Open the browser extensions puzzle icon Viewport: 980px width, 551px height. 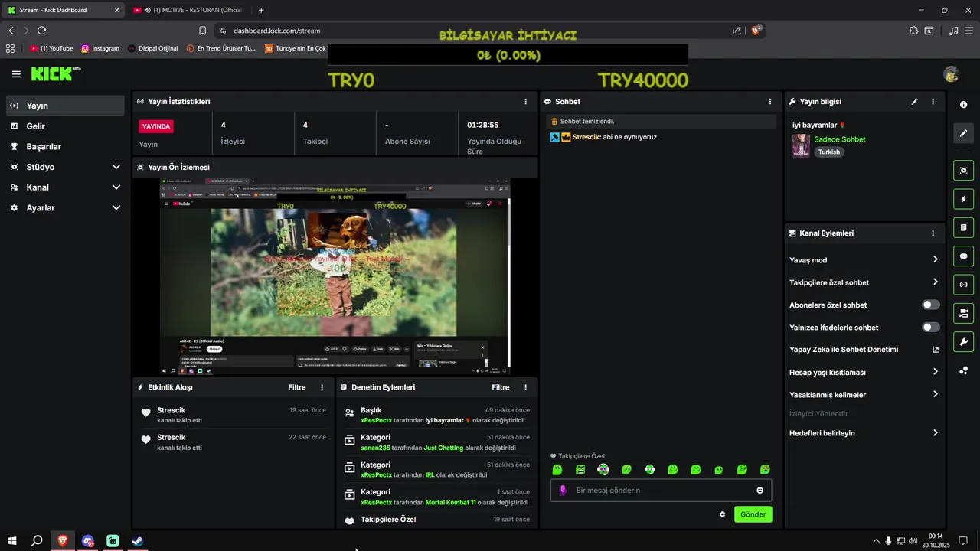[x=914, y=31]
